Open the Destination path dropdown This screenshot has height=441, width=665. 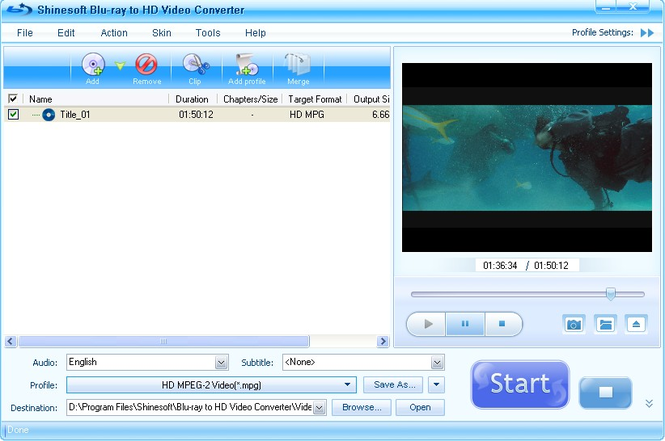coord(319,408)
